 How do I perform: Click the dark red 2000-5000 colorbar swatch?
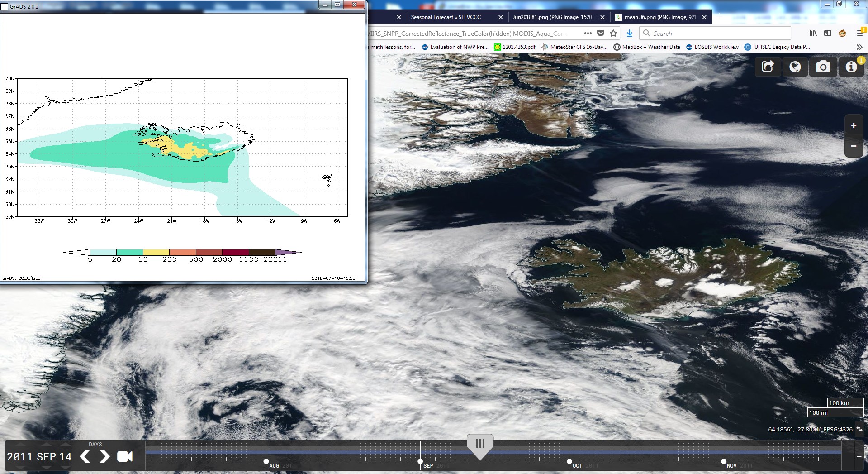pos(236,252)
